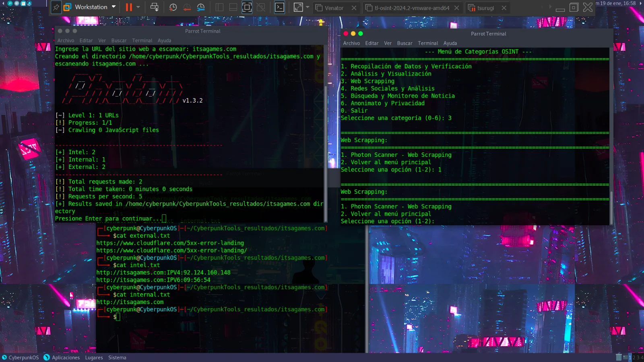This screenshot has height=362, width=644.
Task: Close the tsurugi VM tab
Action: coord(504,8)
